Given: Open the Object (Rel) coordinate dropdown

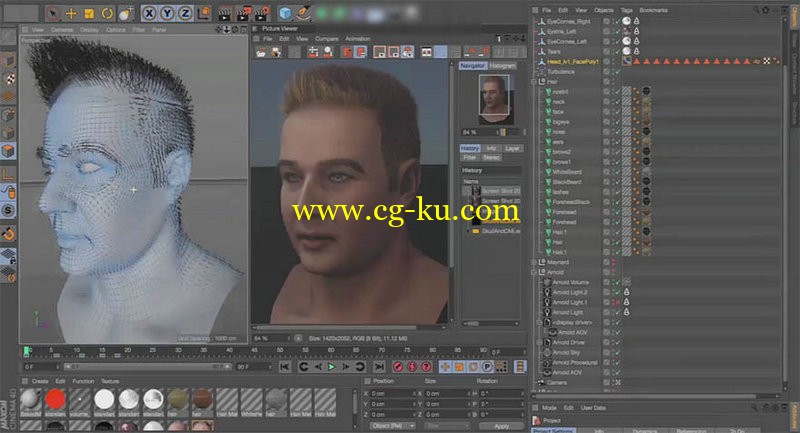Looking at the screenshot, I should 392,426.
